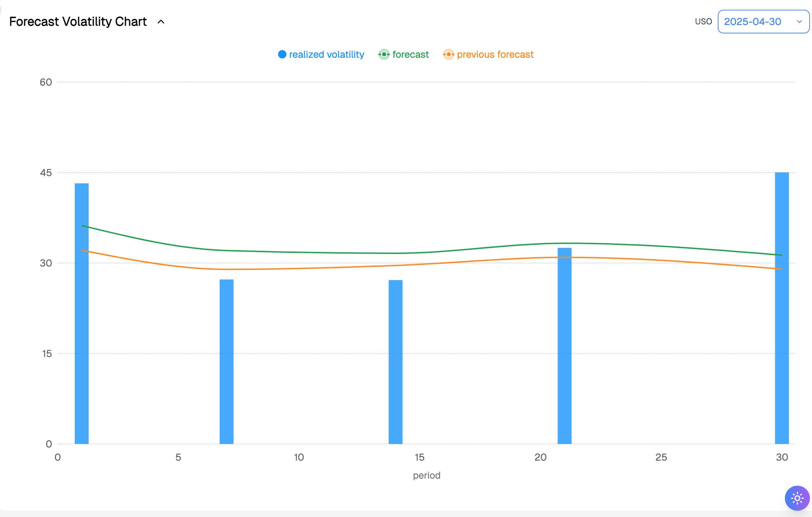
Task: Open the 2025-04-30 date dropdown
Action: click(753, 22)
